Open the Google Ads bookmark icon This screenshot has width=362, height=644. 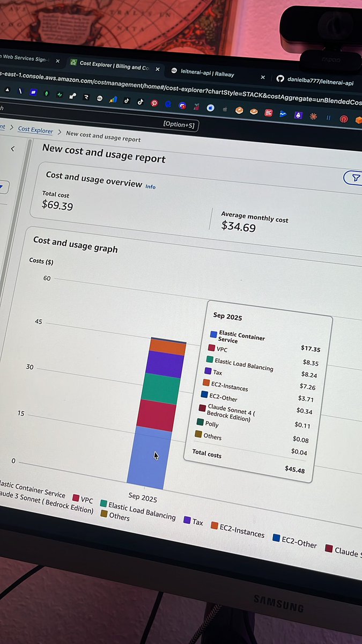(113, 100)
